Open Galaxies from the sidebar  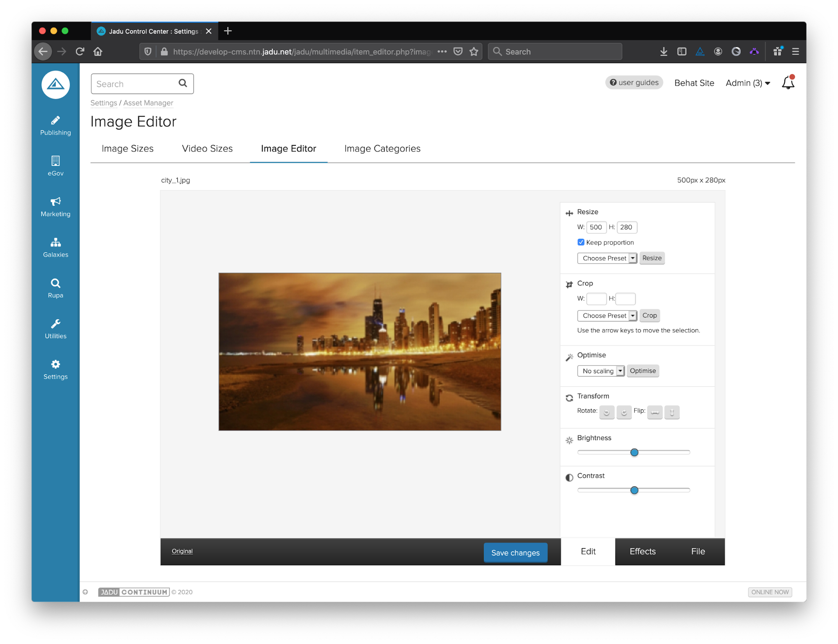point(55,248)
